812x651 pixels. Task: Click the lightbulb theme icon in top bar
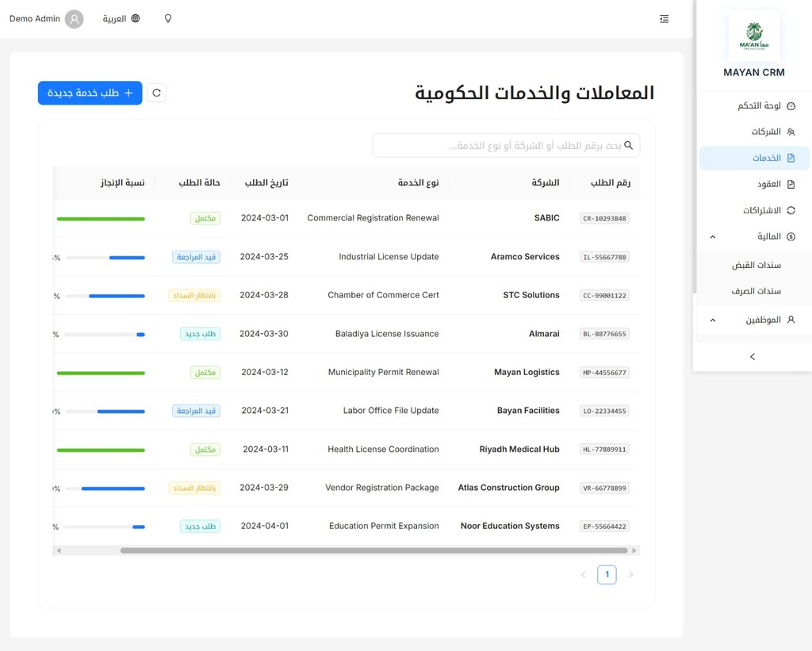click(168, 18)
